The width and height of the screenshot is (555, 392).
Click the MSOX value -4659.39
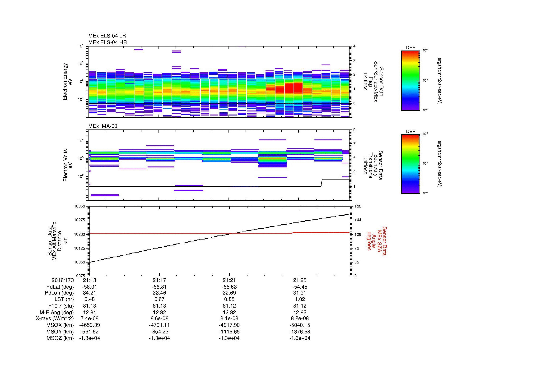tap(89, 325)
